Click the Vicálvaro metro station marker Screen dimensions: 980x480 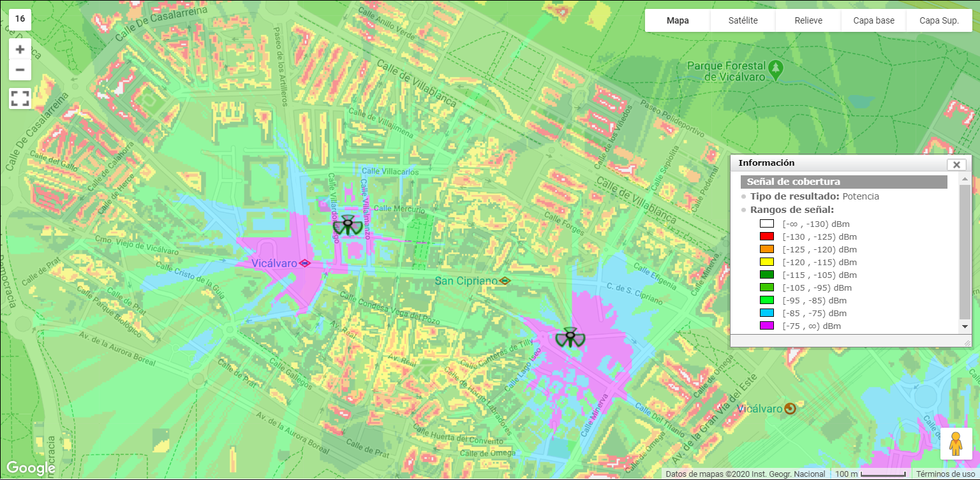click(x=305, y=263)
